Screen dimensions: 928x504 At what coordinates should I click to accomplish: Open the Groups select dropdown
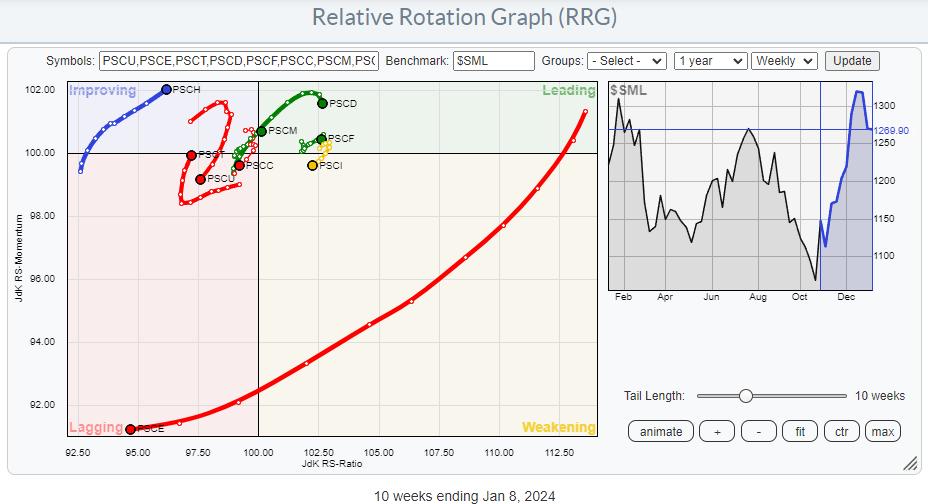pos(626,61)
